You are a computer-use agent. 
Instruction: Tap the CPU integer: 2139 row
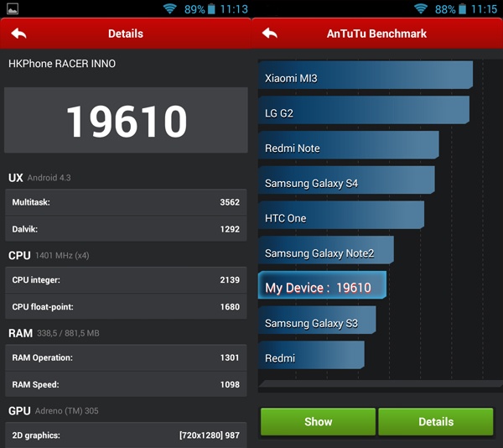point(126,280)
